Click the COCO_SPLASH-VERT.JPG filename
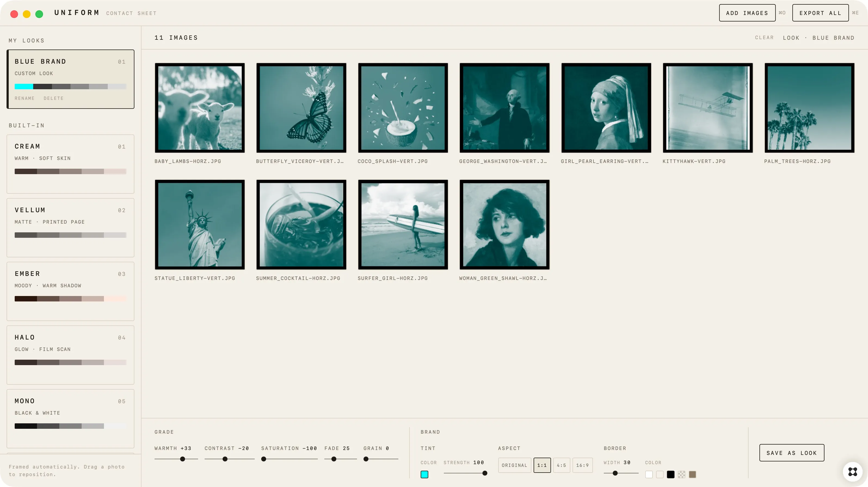868x487 pixels. click(x=393, y=161)
